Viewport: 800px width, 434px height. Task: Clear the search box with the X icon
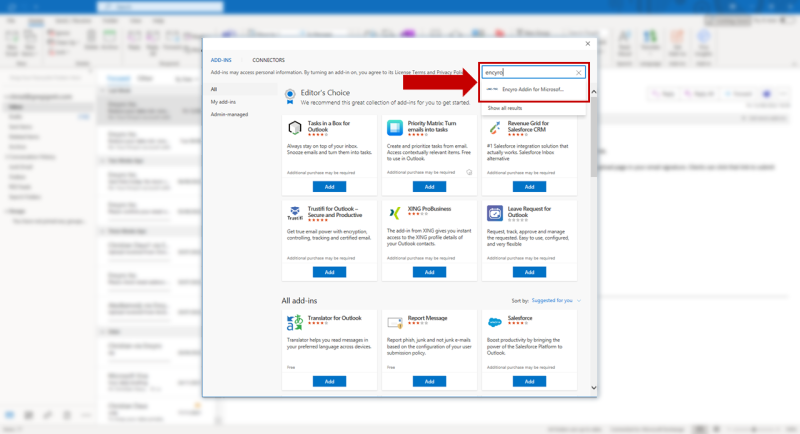click(x=579, y=73)
